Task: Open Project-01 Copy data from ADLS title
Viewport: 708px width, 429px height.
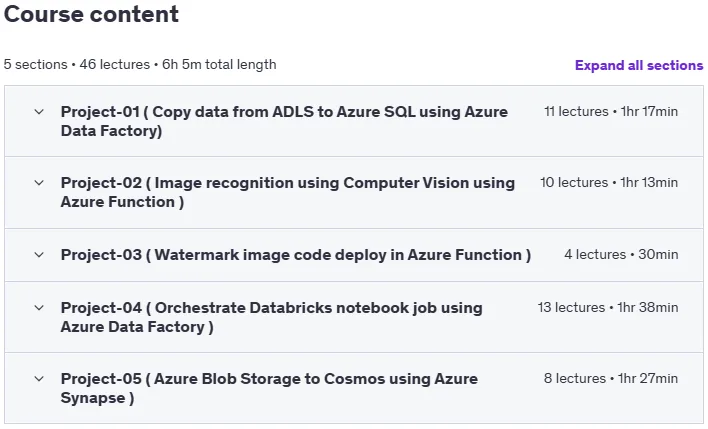Action: [x=284, y=121]
